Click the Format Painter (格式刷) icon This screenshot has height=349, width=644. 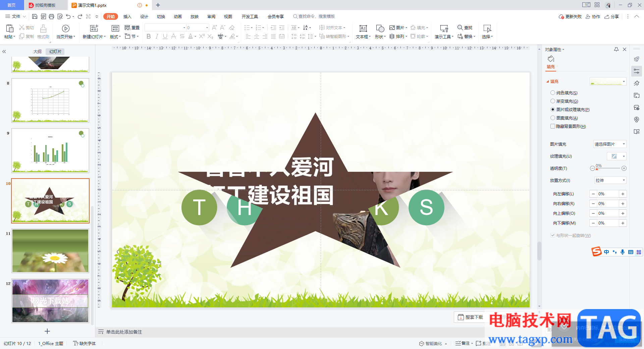(43, 32)
